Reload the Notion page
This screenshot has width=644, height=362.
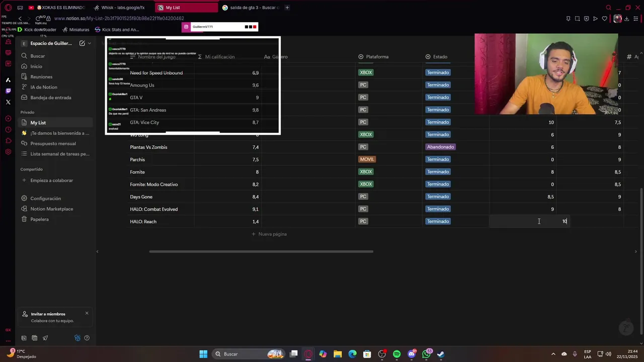(x=38, y=19)
